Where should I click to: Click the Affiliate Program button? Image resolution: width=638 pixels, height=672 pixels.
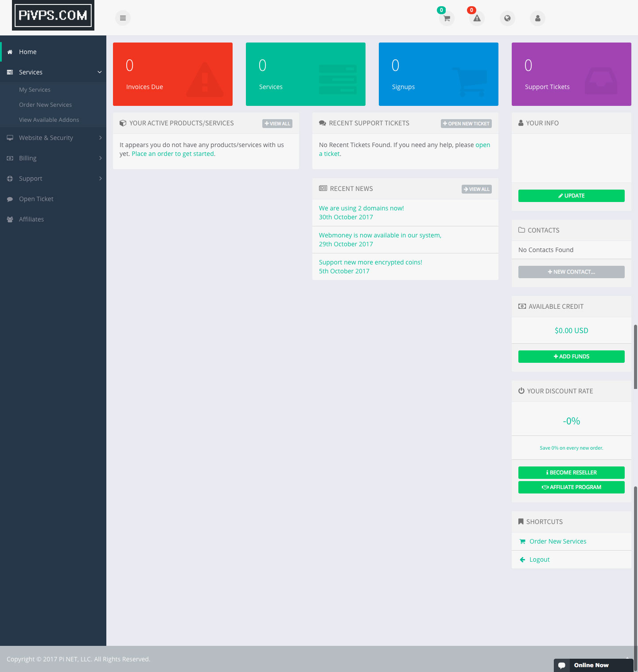[x=572, y=487]
